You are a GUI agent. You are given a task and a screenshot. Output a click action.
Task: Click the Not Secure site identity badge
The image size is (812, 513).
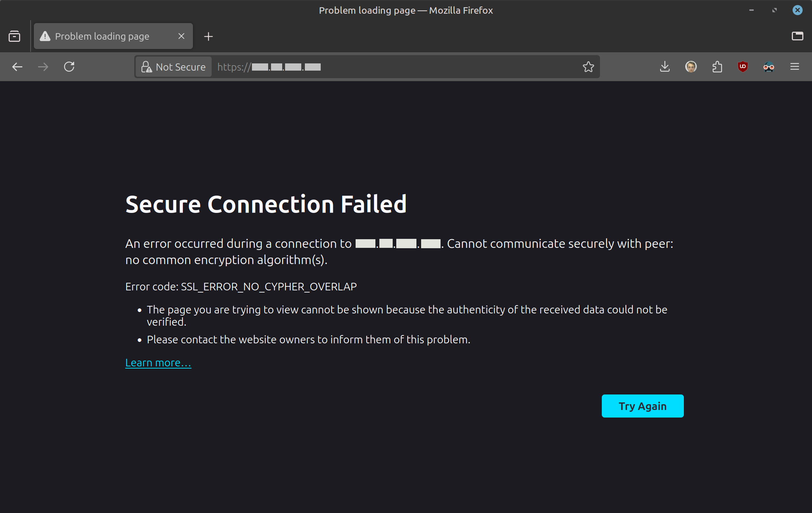point(173,67)
